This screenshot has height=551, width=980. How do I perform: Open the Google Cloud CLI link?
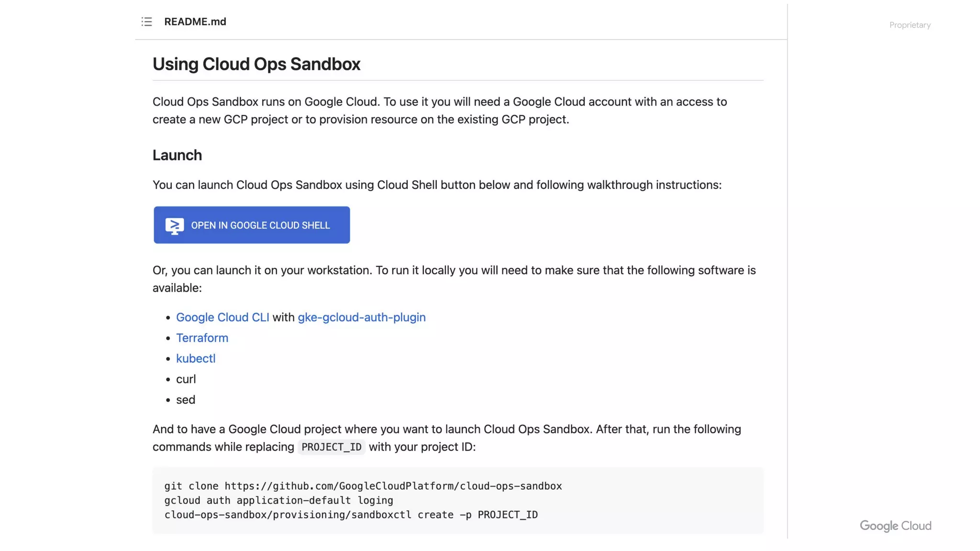[223, 318]
